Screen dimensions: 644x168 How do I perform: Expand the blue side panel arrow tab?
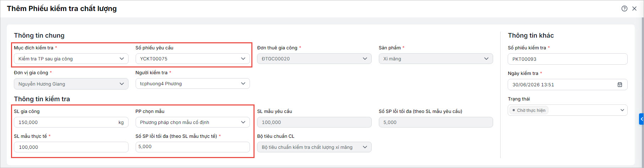click(x=642, y=119)
